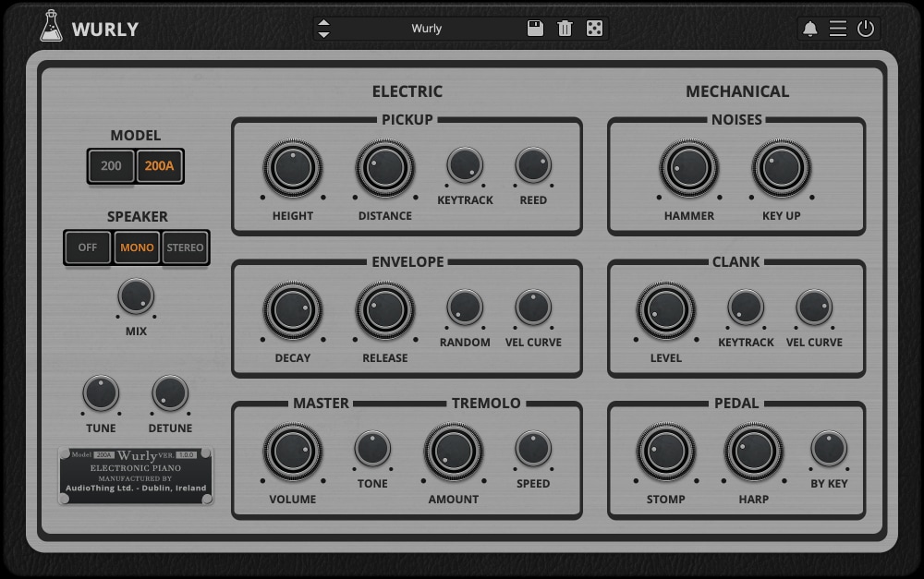924x579 pixels.
Task: Click the pedal STOMP knob
Action: point(666,452)
